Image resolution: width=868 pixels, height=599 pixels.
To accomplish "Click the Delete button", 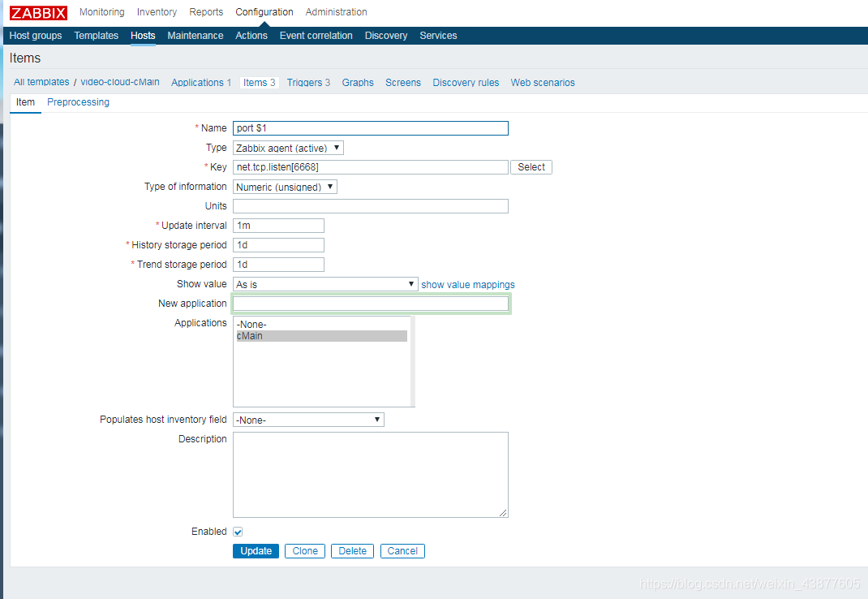I will pyautogui.click(x=353, y=551).
